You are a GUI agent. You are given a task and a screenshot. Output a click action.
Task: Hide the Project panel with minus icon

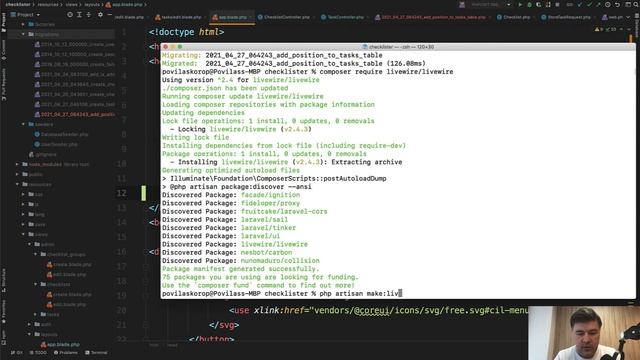[109, 14]
